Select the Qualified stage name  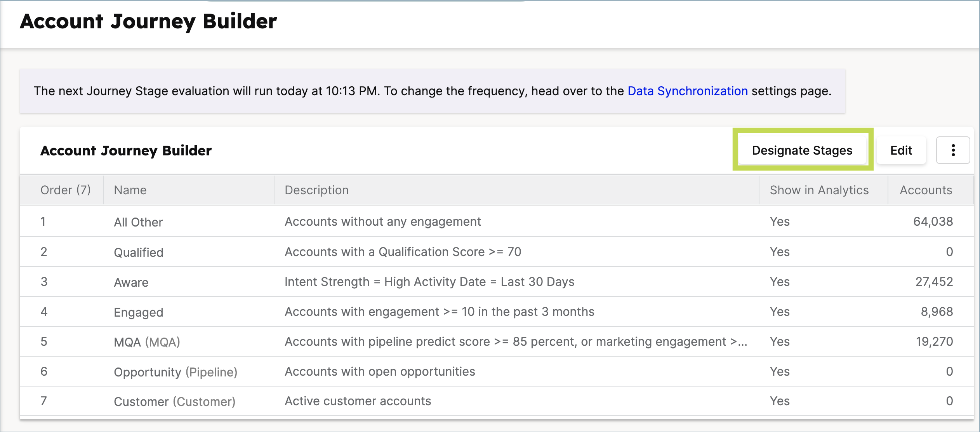[x=139, y=253]
